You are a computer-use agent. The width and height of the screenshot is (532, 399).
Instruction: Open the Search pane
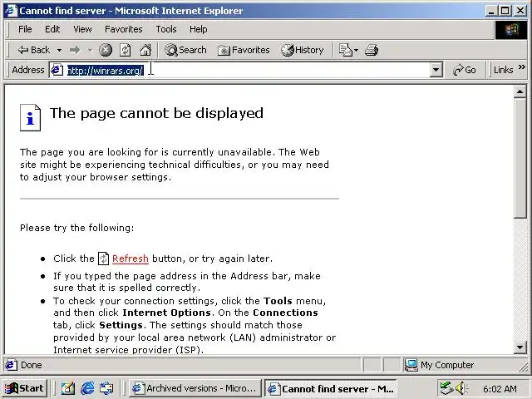coord(185,50)
